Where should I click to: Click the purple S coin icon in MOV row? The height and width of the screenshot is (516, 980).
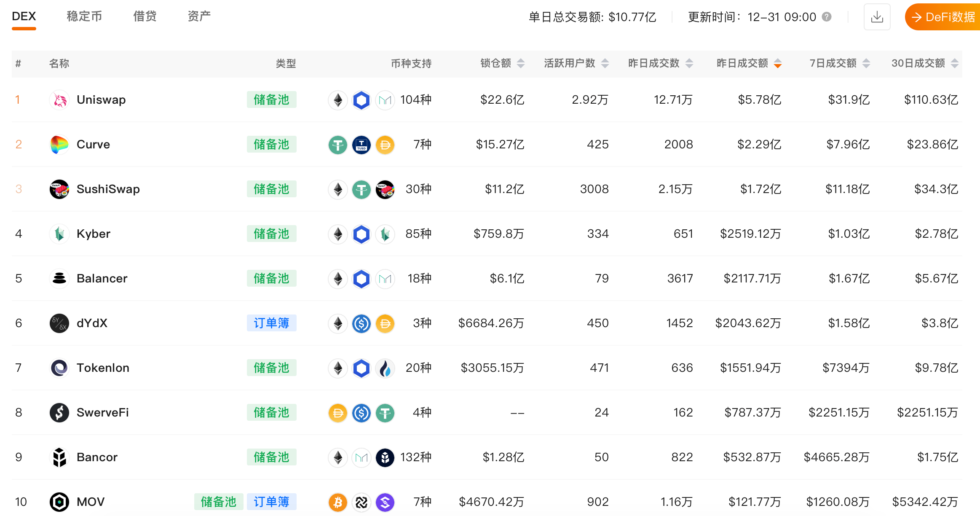[385, 503]
